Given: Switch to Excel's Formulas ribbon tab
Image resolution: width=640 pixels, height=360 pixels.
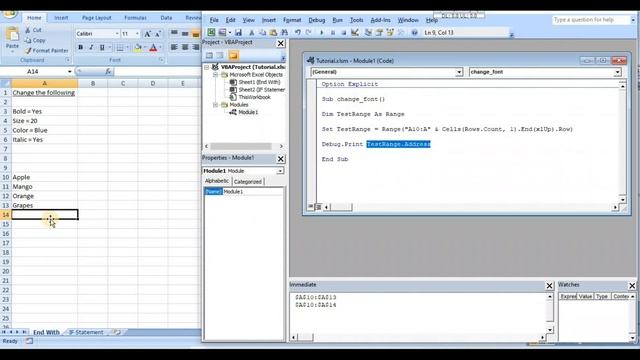Looking at the screenshot, I should pos(135,18).
